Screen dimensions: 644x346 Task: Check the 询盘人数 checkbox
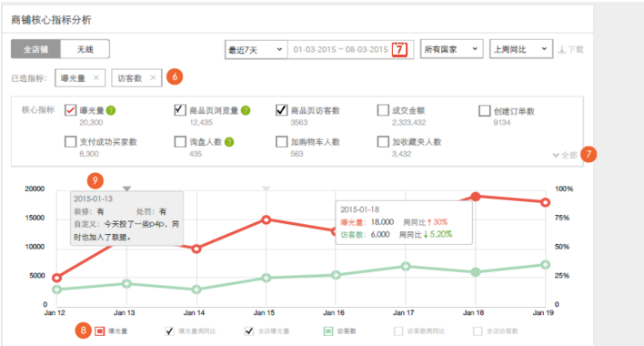tap(180, 142)
